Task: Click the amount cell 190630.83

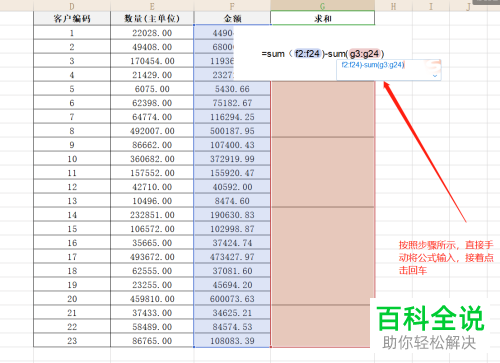Action: click(x=232, y=215)
